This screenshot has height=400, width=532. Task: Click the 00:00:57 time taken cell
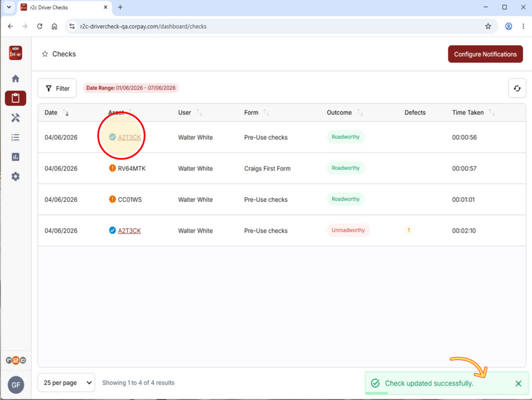click(464, 169)
